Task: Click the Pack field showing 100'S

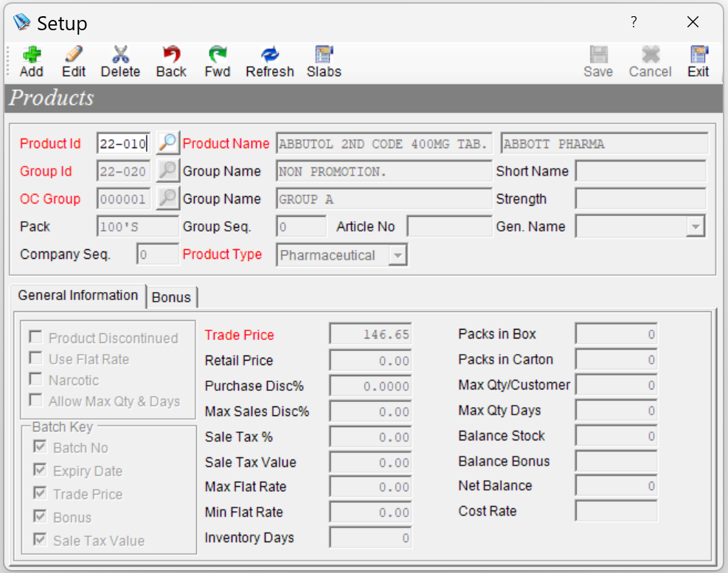Action: (x=137, y=227)
